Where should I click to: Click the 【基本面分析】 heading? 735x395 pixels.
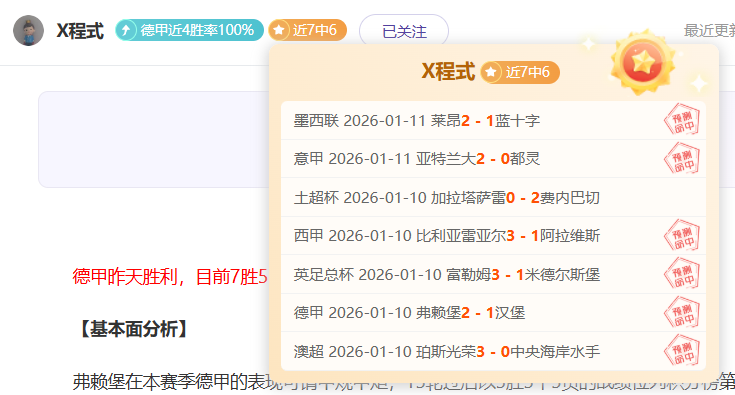pos(134,329)
